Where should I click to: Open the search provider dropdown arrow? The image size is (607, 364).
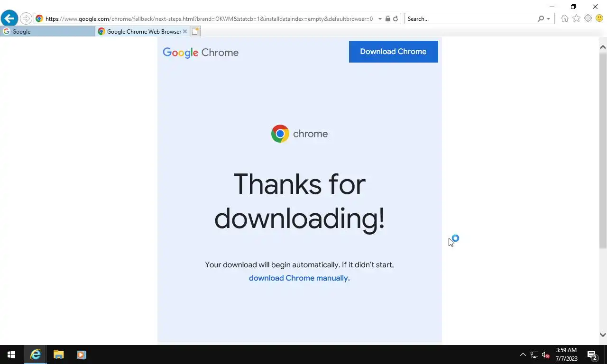coord(549,19)
